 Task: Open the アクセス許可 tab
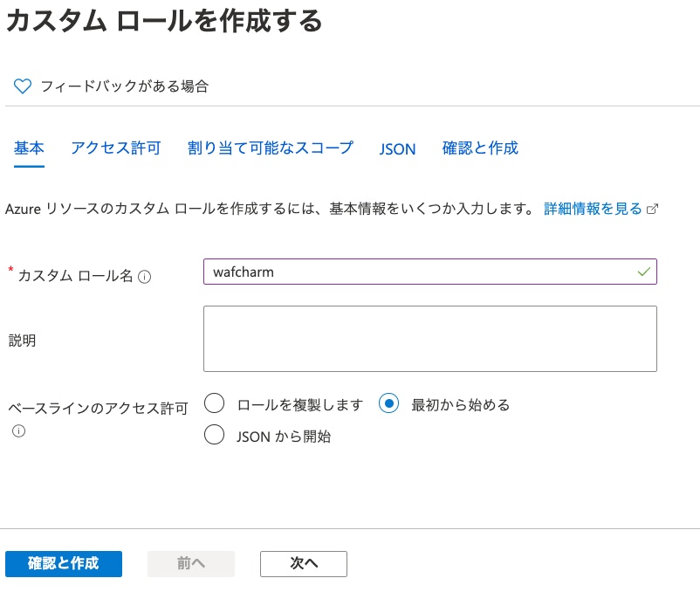click(x=116, y=148)
